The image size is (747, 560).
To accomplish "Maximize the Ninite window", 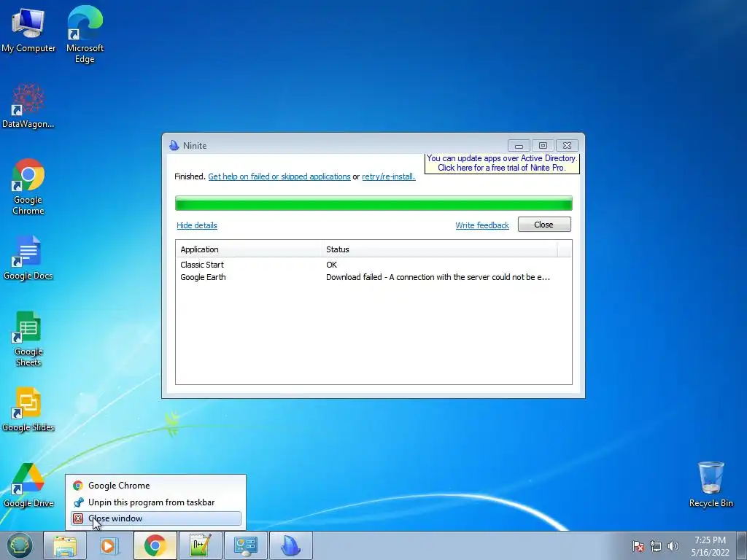I will click(543, 145).
